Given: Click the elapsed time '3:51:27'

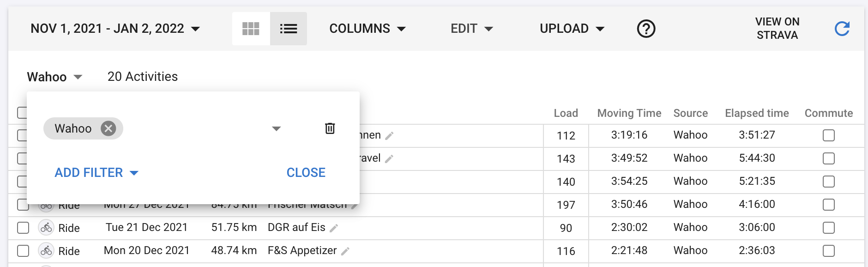Looking at the screenshot, I should [x=757, y=135].
